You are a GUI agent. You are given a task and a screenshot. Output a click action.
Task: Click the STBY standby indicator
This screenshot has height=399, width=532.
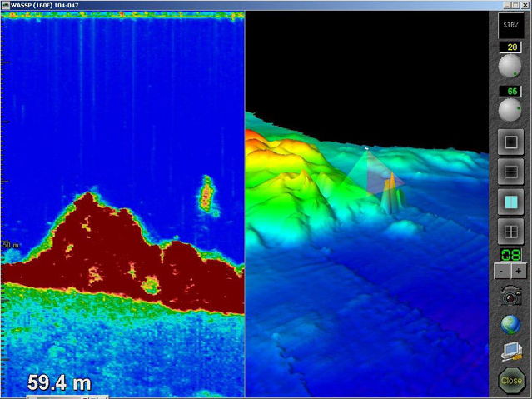tap(510, 25)
